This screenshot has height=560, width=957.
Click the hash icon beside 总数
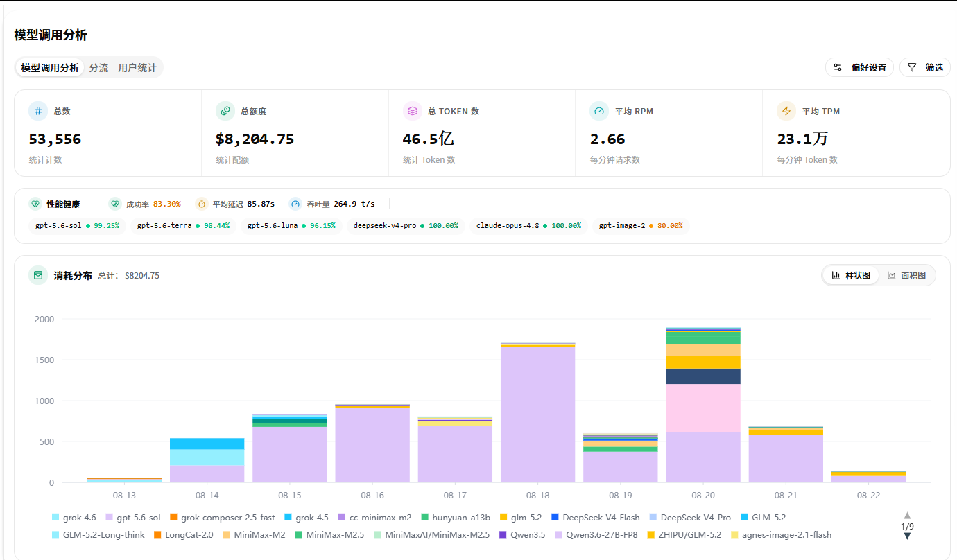(38, 111)
